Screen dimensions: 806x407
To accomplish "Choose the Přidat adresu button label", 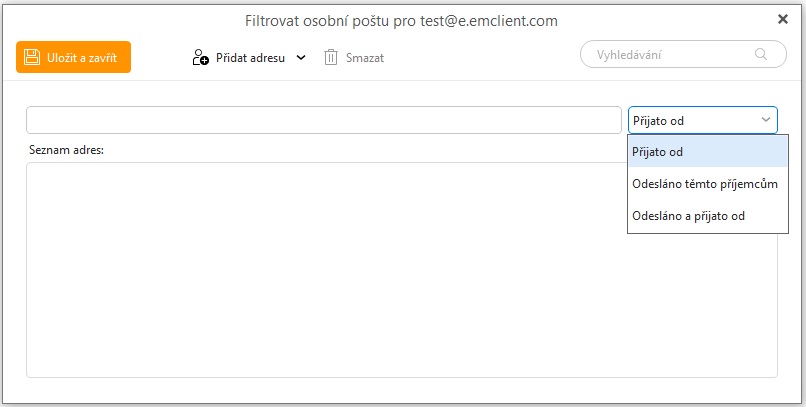I will [x=250, y=58].
